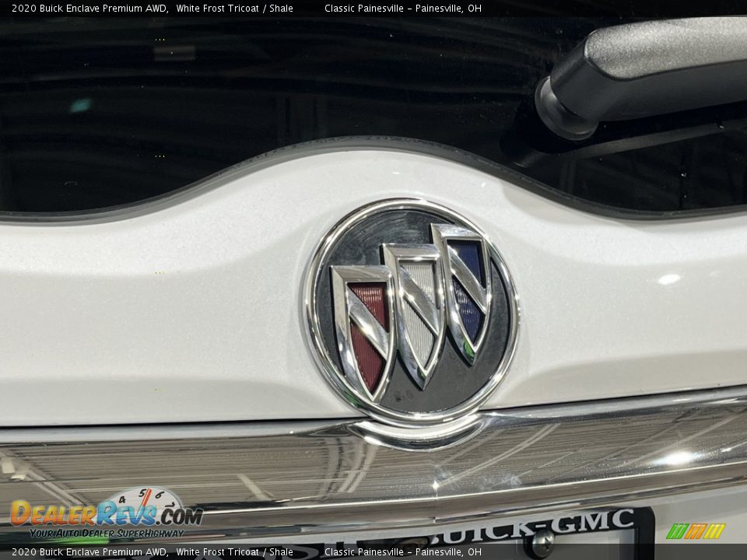Screen dimensions: 747x560
Task: Click the Buick tri-shield emblem
Action: pos(412,311)
